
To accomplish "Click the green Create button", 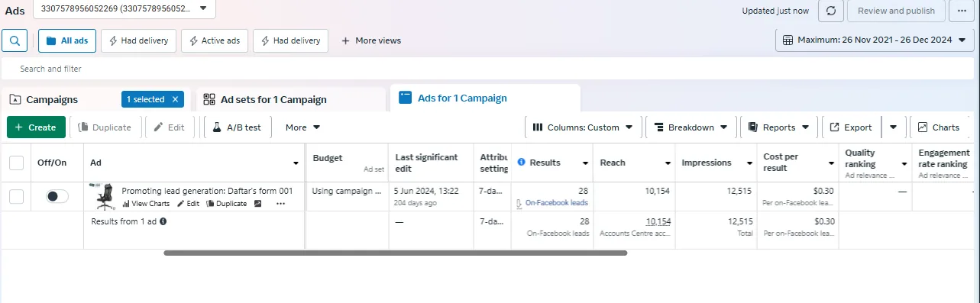I will [36, 127].
